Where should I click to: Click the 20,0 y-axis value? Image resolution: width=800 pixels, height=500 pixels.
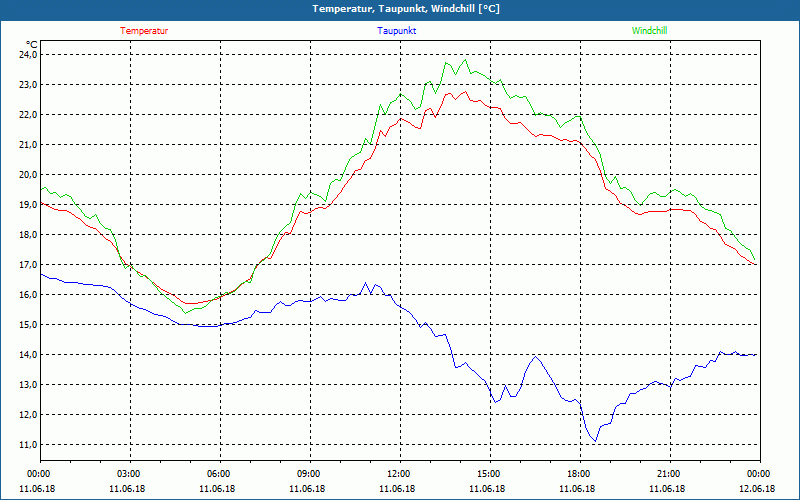(x=29, y=174)
